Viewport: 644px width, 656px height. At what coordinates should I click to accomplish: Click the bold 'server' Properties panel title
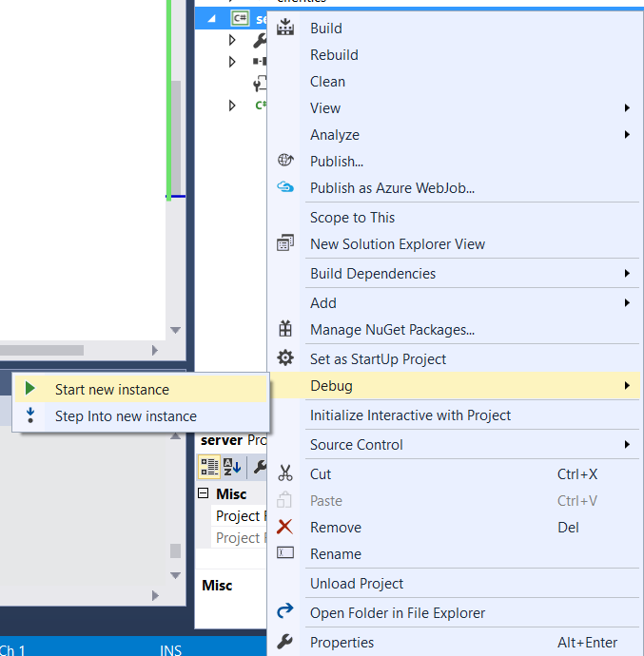[x=222, y=440]
